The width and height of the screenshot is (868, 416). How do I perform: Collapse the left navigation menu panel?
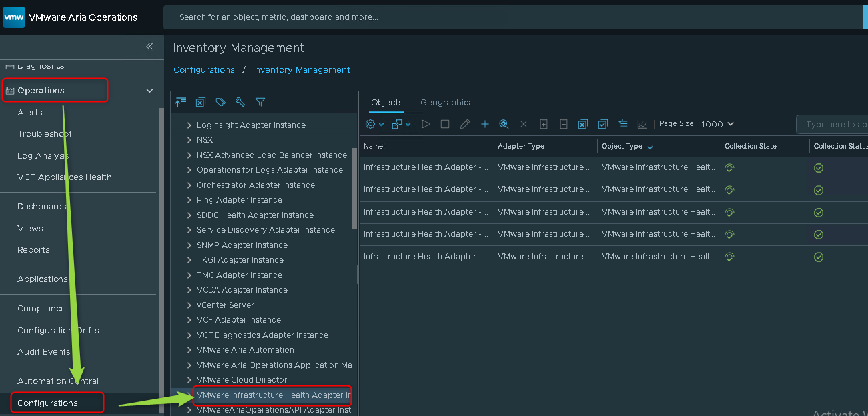149,46
